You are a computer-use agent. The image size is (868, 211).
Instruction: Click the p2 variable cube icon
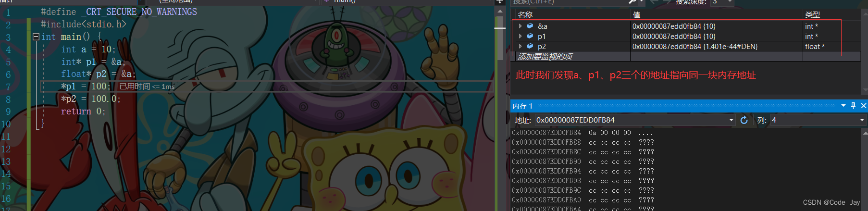(530, 46)
